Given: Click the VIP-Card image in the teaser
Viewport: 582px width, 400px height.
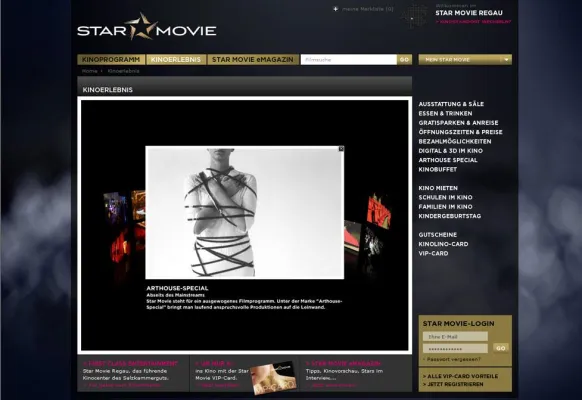Looking at the screenshot, I should pos(274,378).
